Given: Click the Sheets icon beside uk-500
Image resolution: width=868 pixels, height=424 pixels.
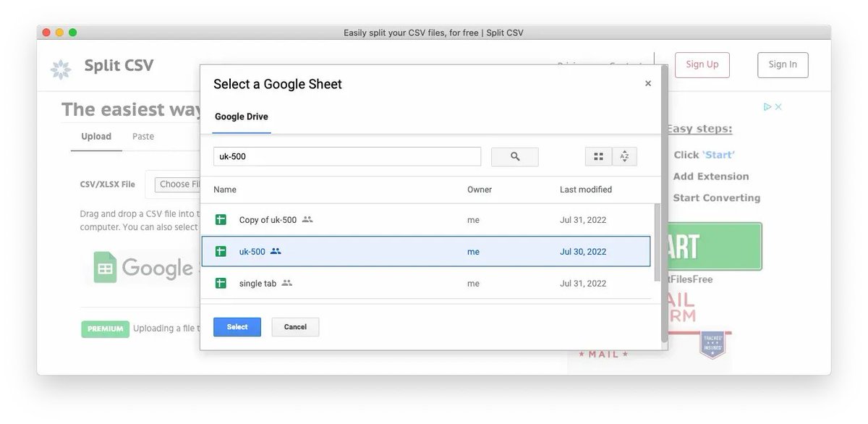Looking at the screenshot, I should 221,252.
